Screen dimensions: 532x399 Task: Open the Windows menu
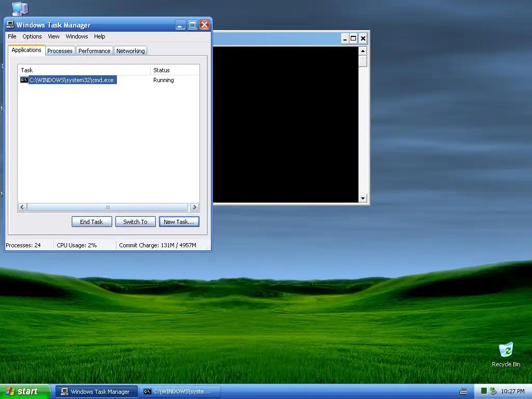77,36
